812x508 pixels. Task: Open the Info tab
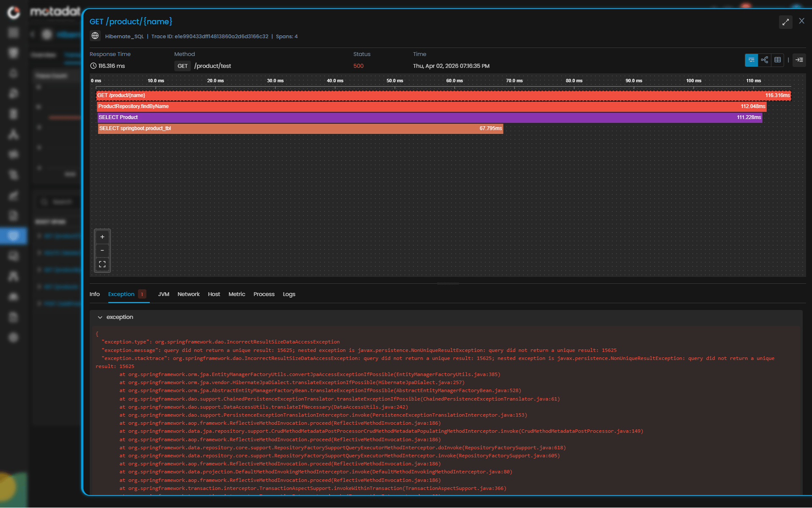point(94,294)
